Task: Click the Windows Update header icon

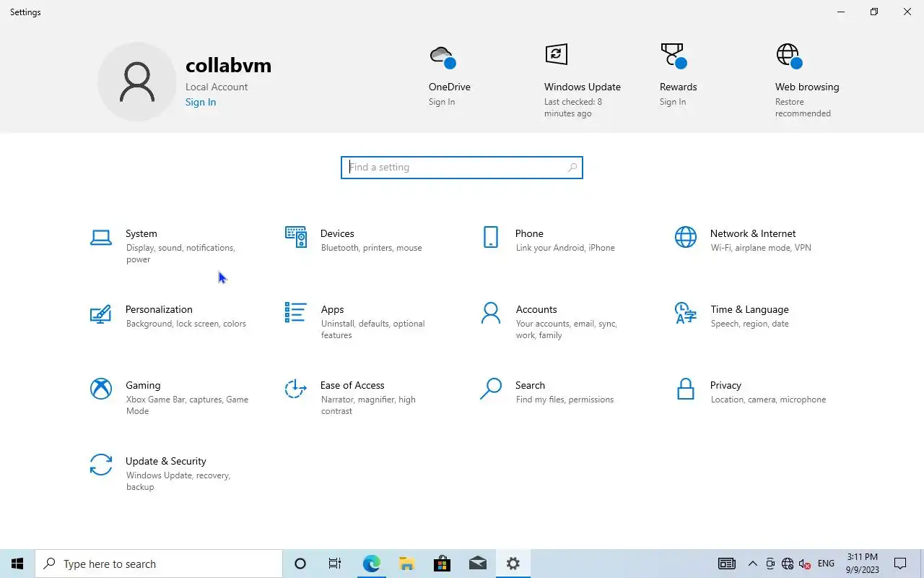Action: tap(556, 54)
